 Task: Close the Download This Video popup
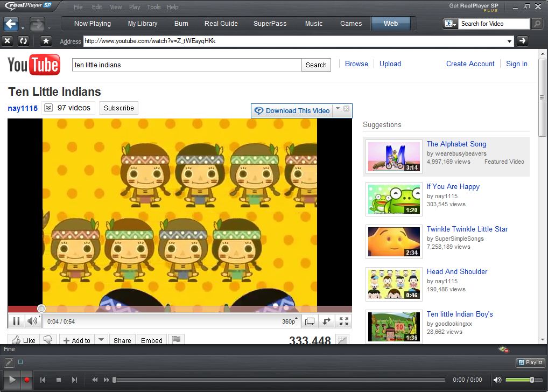346,108
